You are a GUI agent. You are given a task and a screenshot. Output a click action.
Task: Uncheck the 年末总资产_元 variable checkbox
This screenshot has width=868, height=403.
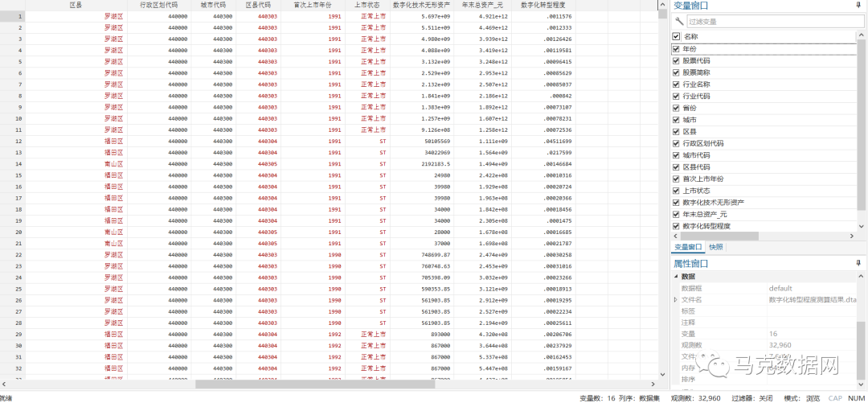676,215
